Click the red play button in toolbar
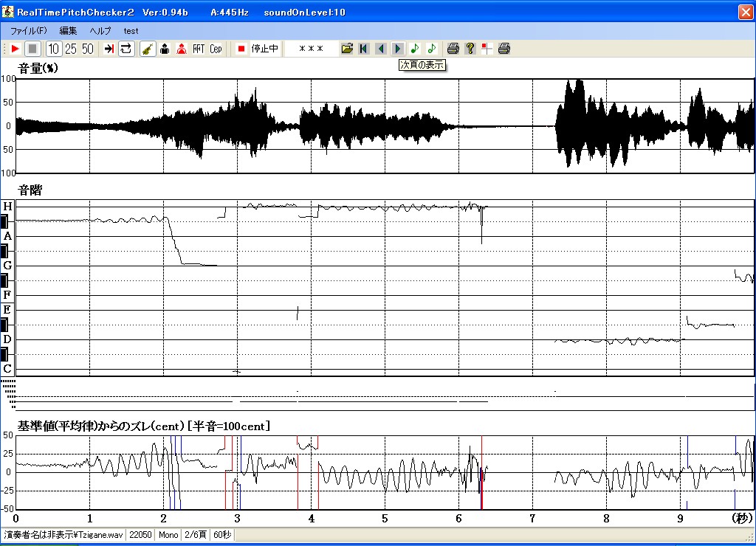The image size is (756, 546). click(x=15, y=49)
